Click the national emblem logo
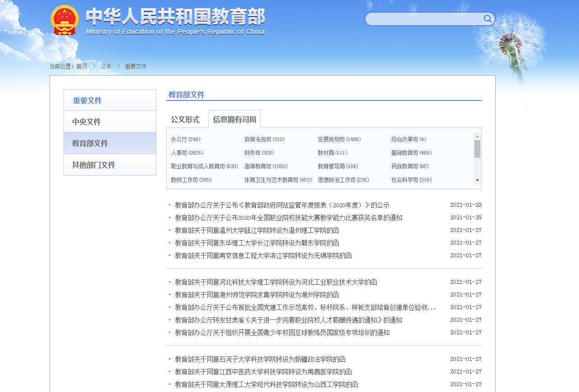Screen dimensions: 579x392 (x=64, y=20)
